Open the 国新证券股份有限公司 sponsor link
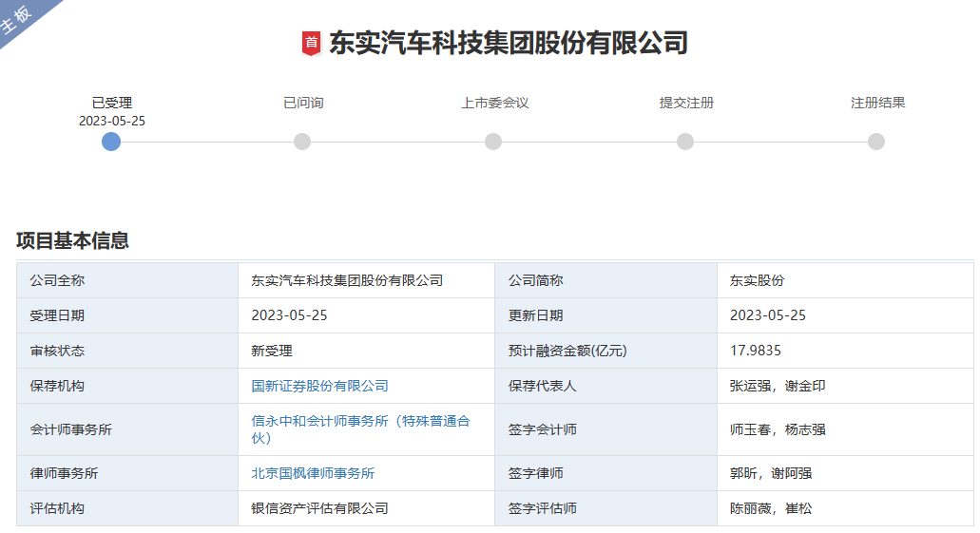Viewport: 980px width, 533px height. click(x=320, y=386)
